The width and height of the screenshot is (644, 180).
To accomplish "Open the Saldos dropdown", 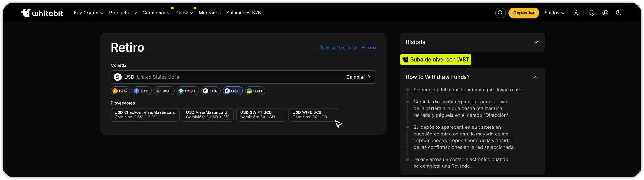I will pyautogui.click(x=554, y=13).
